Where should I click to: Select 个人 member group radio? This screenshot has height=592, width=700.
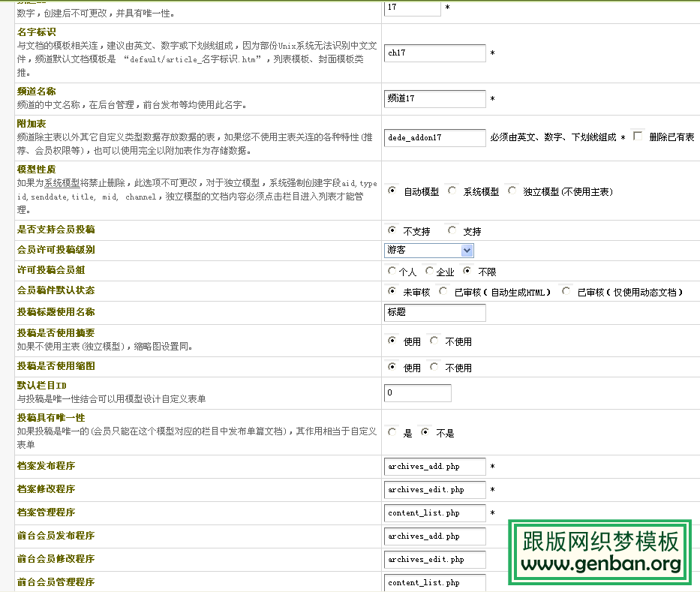coord(392,271)
